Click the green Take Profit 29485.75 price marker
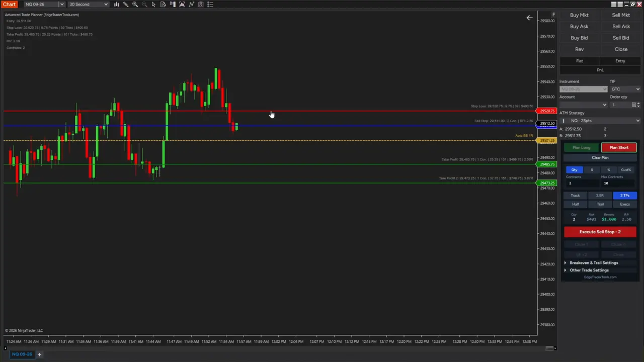The image size is (644, 362). coord(546,164)
